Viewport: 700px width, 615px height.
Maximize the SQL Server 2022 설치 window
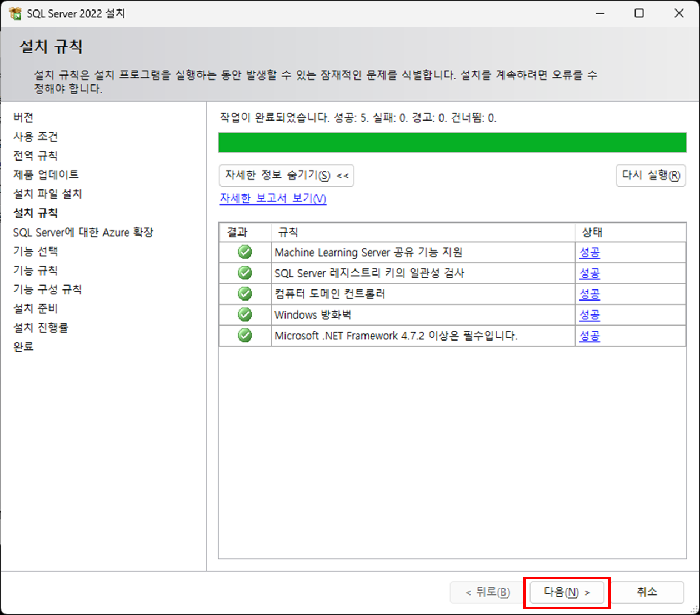639,13
